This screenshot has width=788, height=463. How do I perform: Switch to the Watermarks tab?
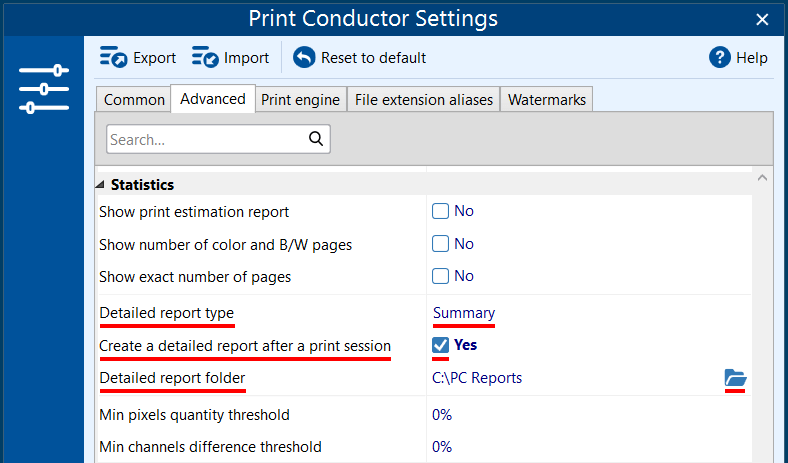point(547,100)
